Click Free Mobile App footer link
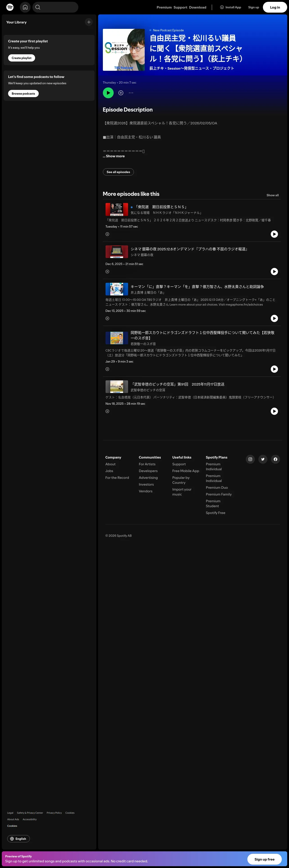This screenshot has height=868, width=289. [186, 471]
